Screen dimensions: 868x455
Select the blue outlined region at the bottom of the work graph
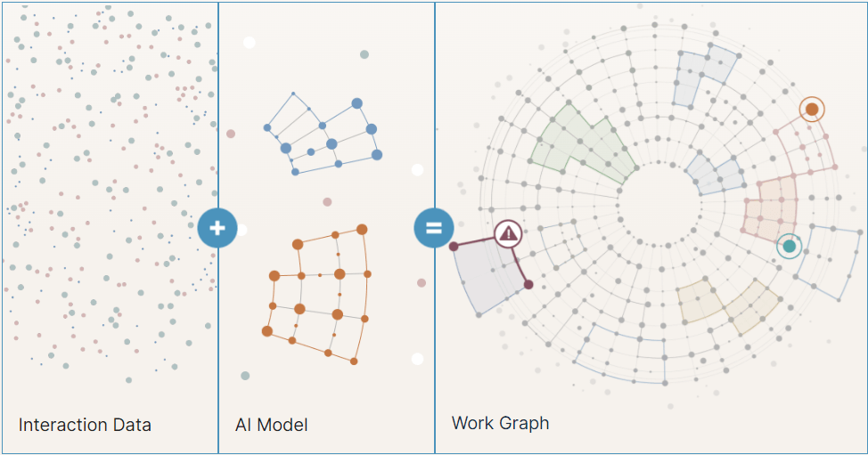click(x=620, y=353)
